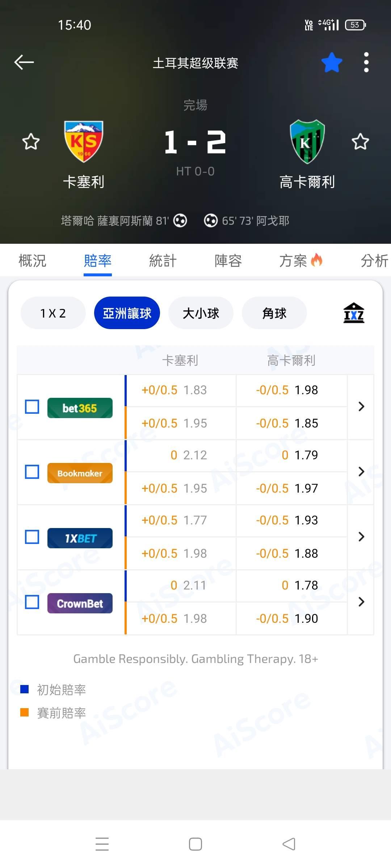Select the 亞洲讓球 odds filter
The width and height of the screenshot is (391, 868).
[127, 313]
